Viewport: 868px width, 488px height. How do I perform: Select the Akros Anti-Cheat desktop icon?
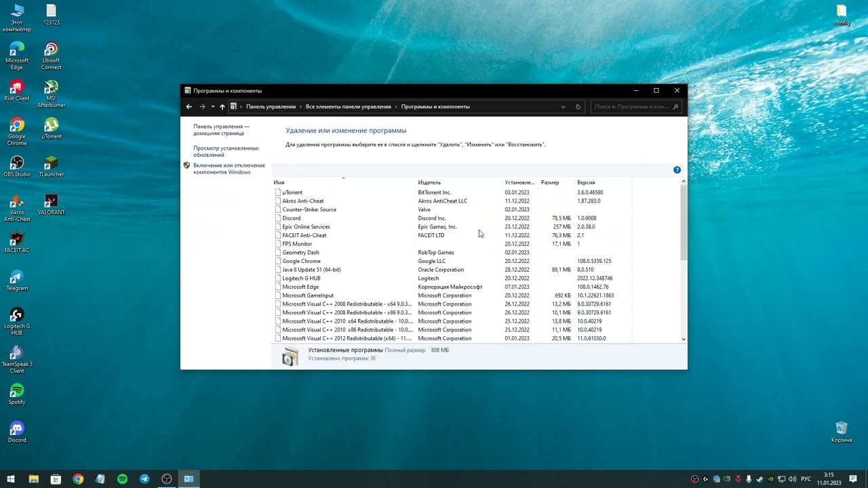(17, 208)
